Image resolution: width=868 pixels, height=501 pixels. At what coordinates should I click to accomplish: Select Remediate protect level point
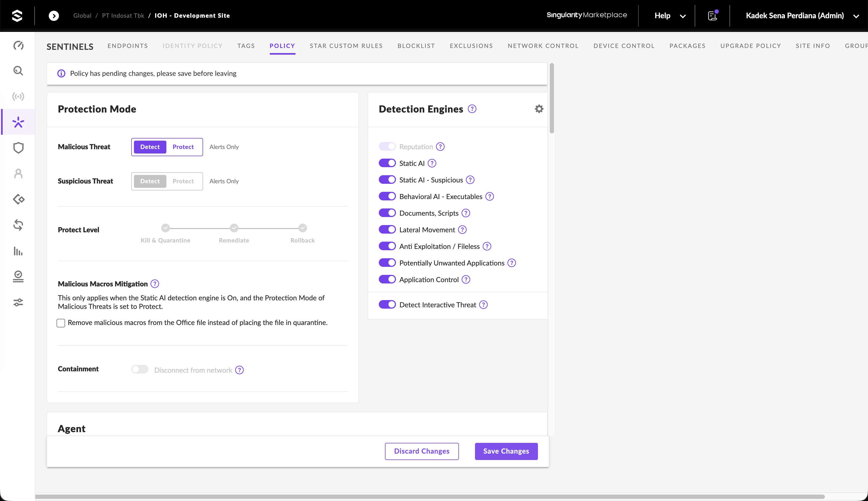(234, 228)
